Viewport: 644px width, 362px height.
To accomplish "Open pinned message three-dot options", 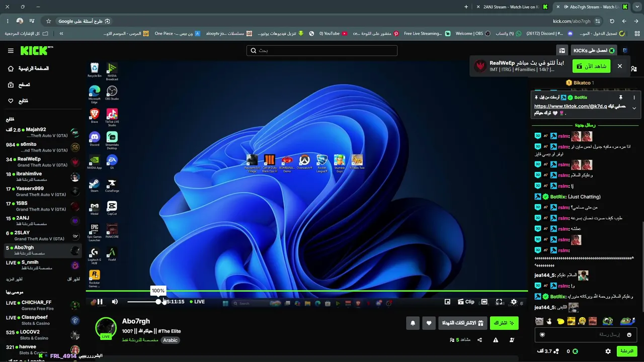I will coord(634,98).
